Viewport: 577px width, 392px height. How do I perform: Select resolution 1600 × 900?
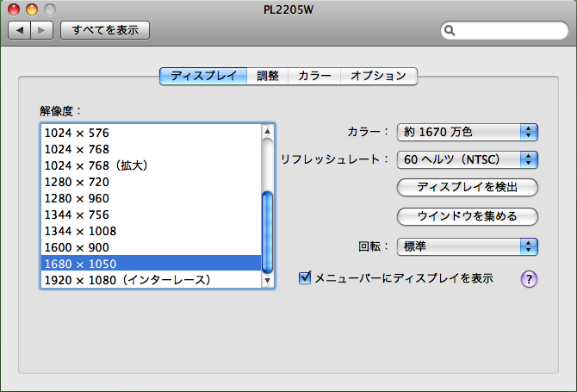click(151, 247)
